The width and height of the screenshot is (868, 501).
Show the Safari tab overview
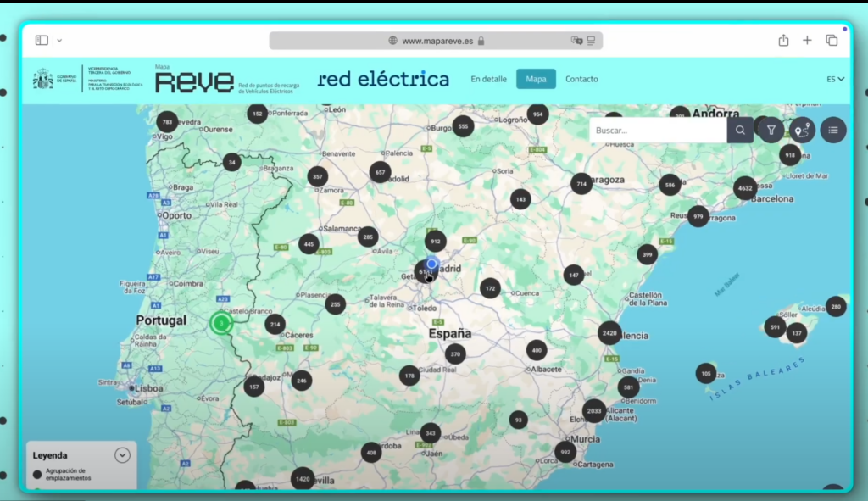coord(832,40)
